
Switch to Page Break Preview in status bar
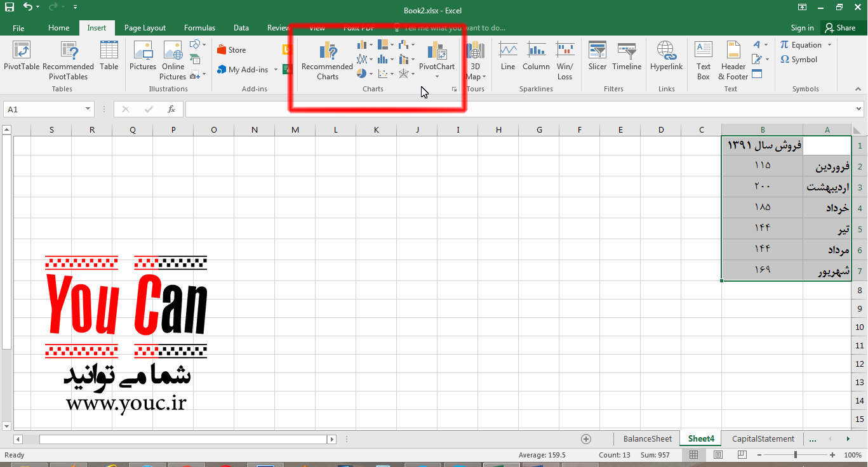(x=741, y=455)
